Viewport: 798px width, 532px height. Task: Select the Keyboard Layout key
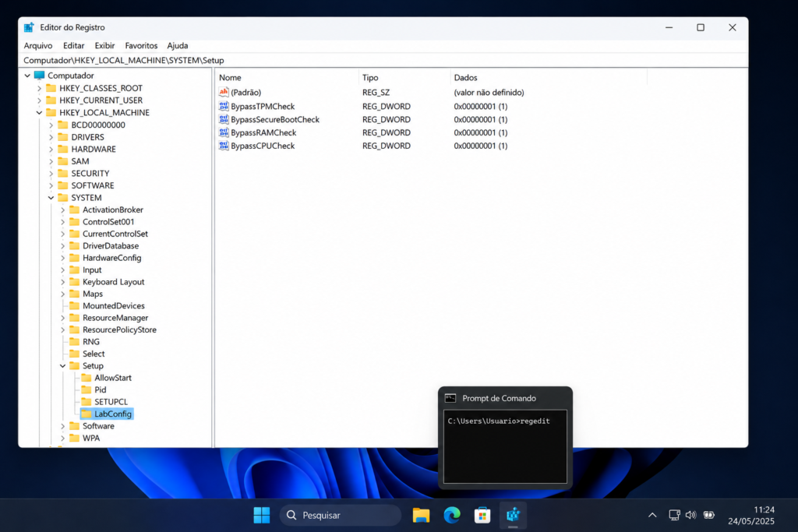pos(114,282)
